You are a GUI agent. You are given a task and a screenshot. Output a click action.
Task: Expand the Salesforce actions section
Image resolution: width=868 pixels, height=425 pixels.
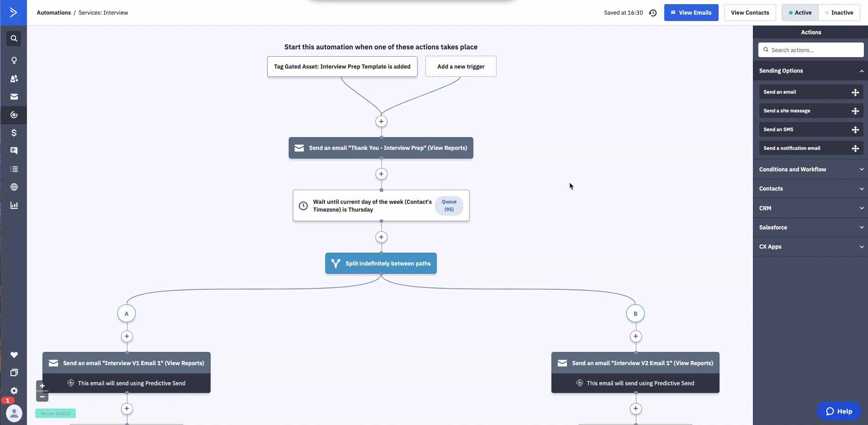(x=810, y=228)
